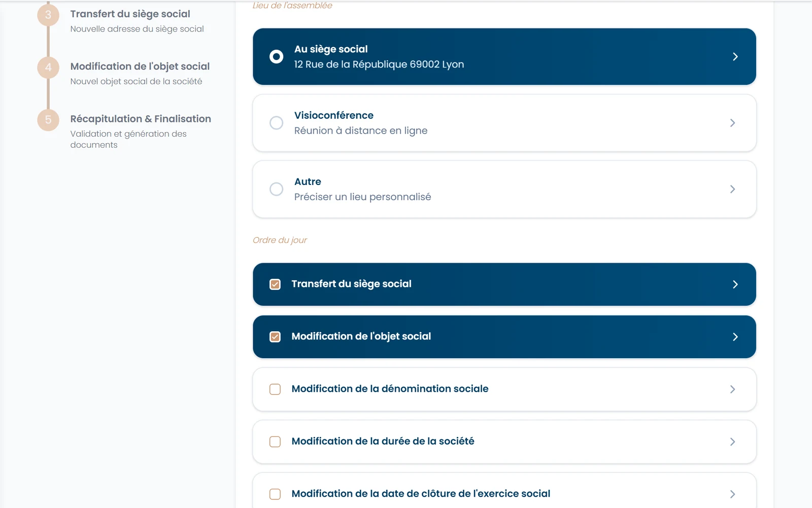
Task: Choose the 'Autre' location radio button
Action: 276,189
